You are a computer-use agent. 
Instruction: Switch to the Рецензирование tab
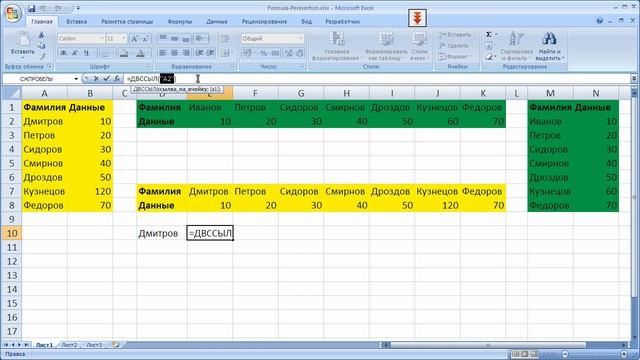click(x=264, y=22)
